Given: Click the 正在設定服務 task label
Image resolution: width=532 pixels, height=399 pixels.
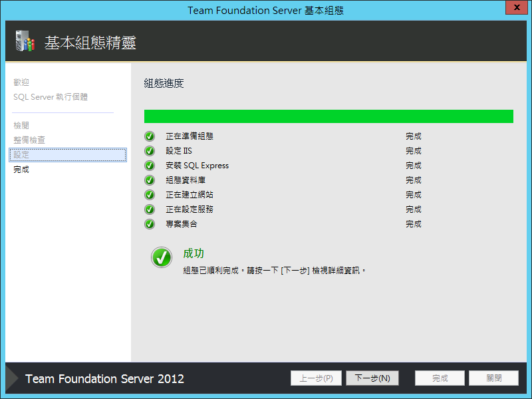Looking at the screenshot, I should click(x=190, y=209).
